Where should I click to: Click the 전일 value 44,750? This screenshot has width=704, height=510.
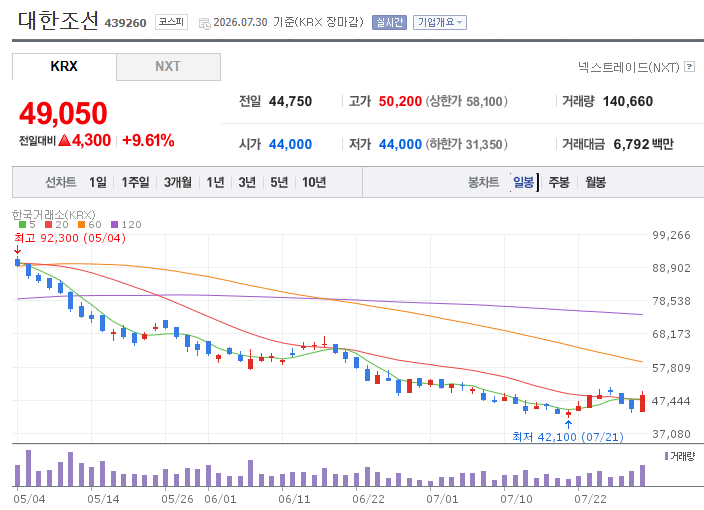(290, 101)
